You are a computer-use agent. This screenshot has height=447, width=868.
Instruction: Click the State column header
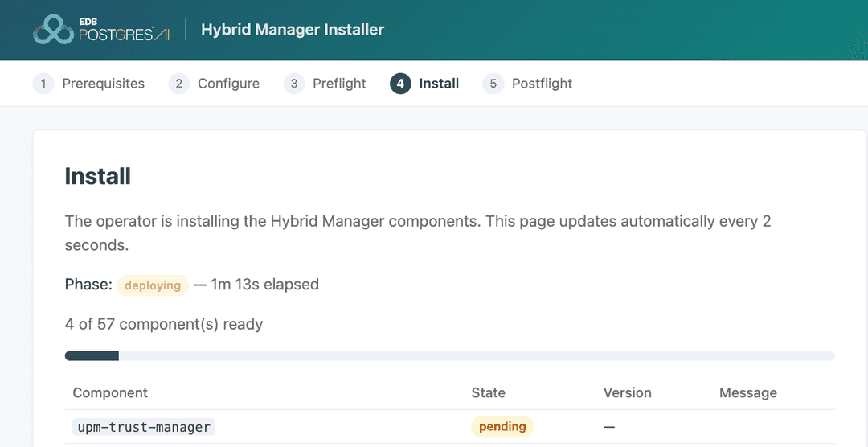tap(489, 392)
